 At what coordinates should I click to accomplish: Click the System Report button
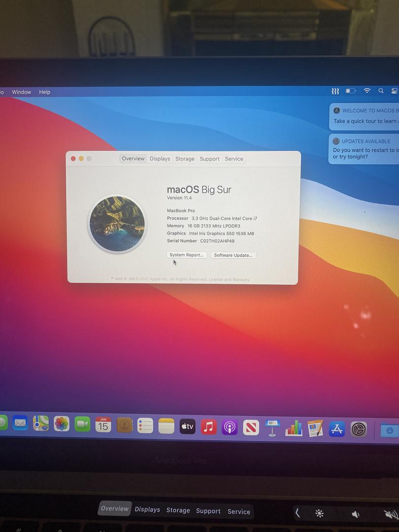[186, 255]
